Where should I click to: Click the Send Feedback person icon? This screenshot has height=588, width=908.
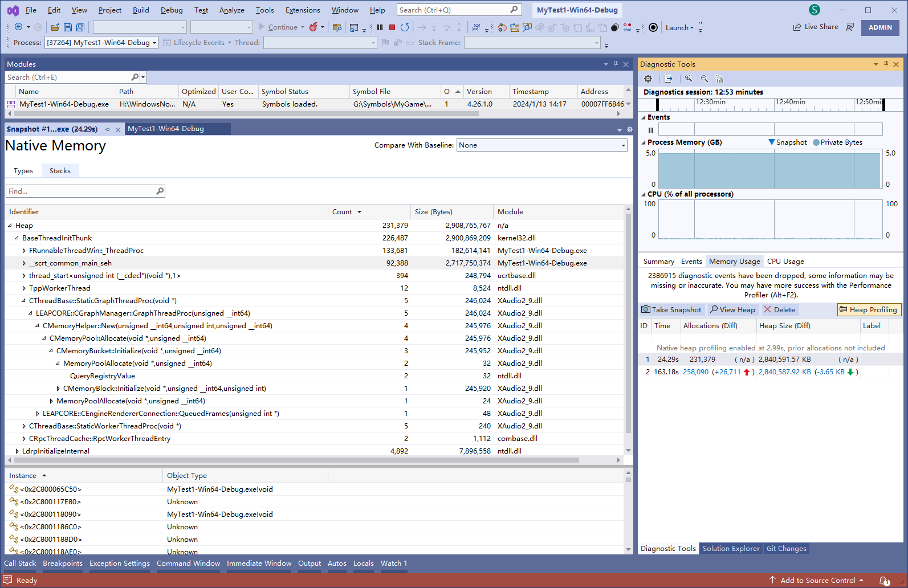tap(850, 27)
